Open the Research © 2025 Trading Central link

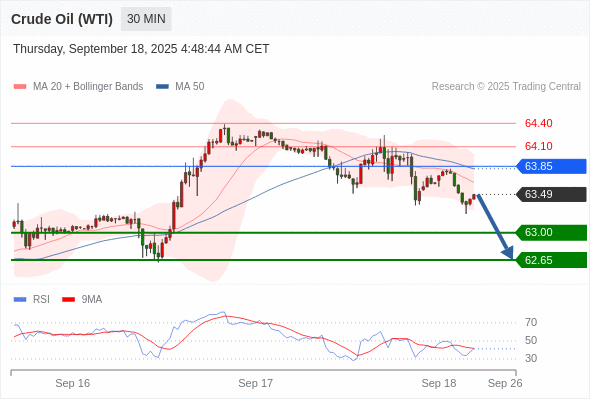click(x=506, y=87)
